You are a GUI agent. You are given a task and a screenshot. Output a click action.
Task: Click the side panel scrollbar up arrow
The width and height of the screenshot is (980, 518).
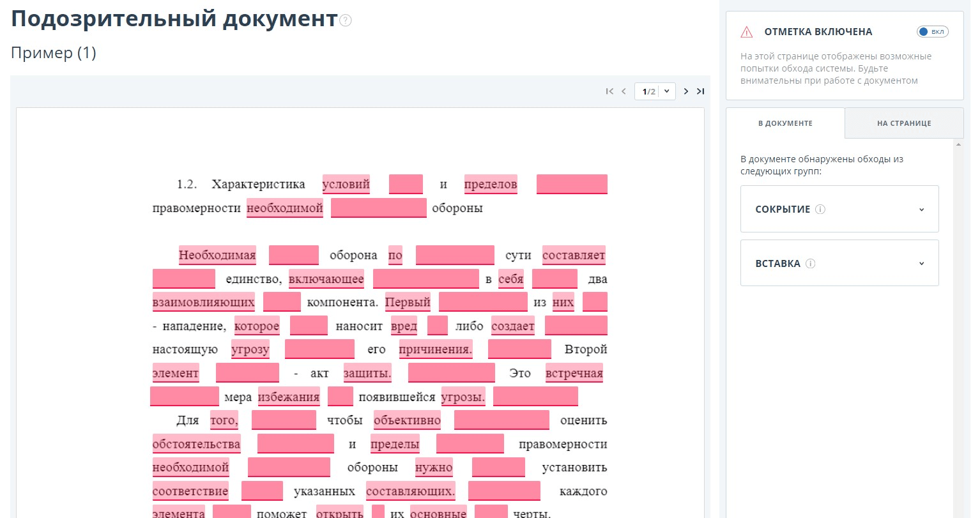point(958,145)
